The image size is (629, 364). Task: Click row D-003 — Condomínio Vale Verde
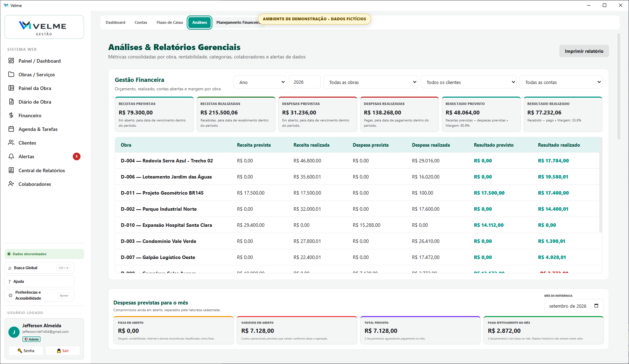coord(357,241)
